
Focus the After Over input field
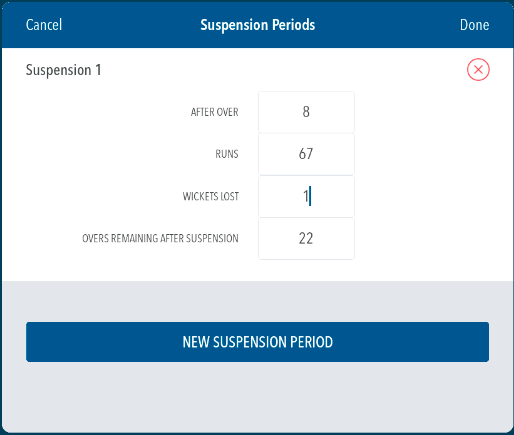point(306,112)
